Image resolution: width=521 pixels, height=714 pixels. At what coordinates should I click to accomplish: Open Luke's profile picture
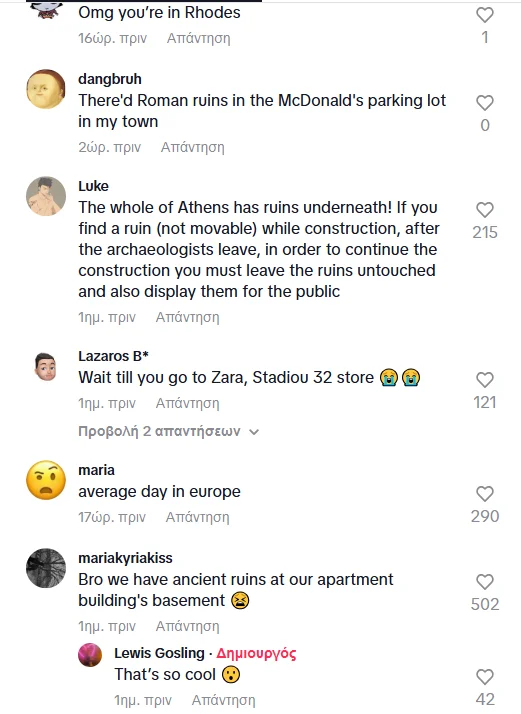[46, 196]
